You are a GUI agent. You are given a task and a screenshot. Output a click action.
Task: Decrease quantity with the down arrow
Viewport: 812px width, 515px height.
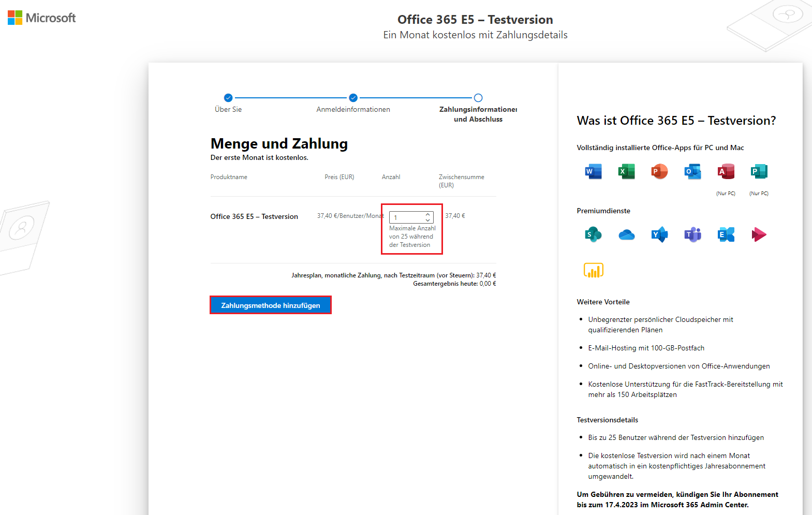[428, 220]
